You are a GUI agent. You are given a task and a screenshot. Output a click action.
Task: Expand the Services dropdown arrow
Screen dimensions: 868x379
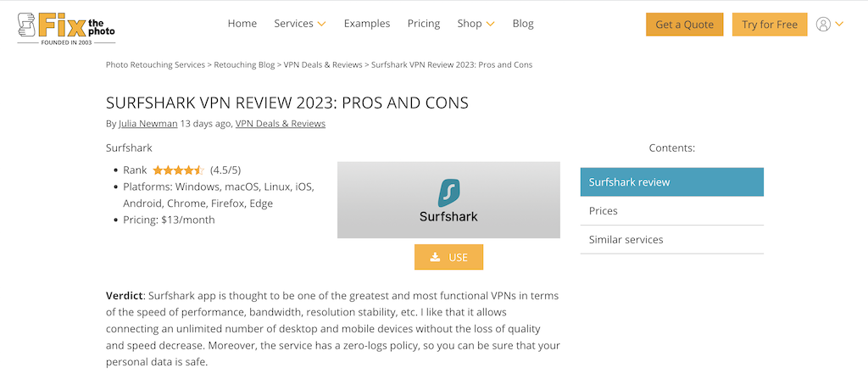tap(321, 24)
